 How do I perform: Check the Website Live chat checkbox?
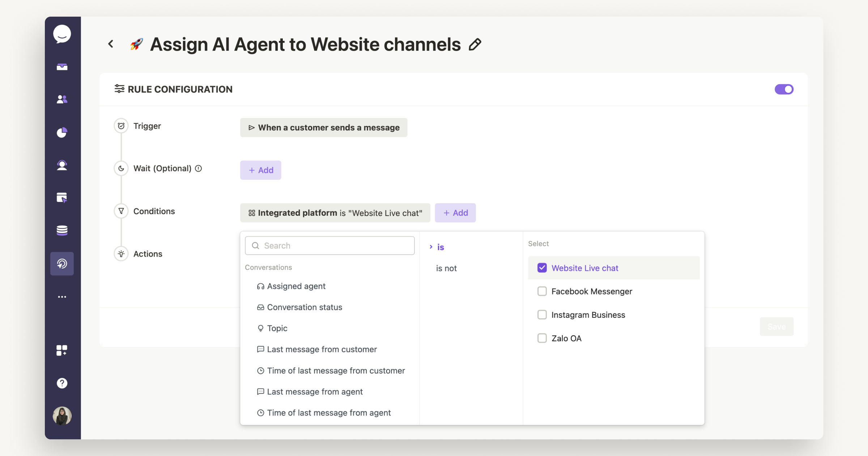pos(542,267)
